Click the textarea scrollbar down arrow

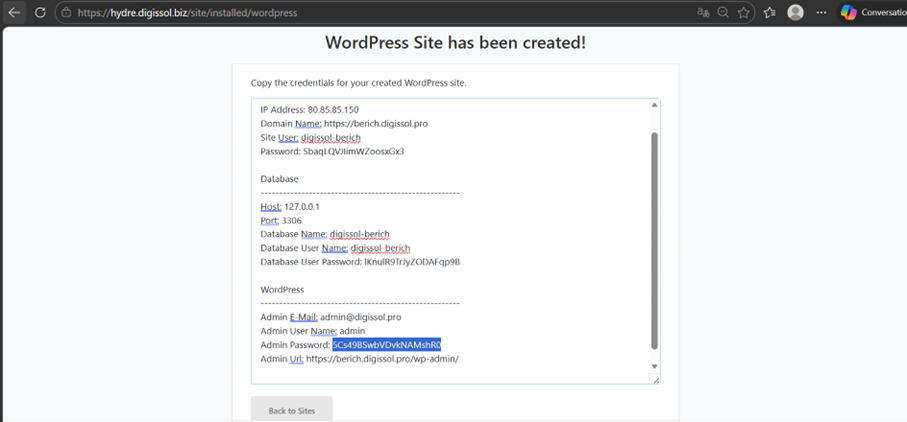[654, 366]
